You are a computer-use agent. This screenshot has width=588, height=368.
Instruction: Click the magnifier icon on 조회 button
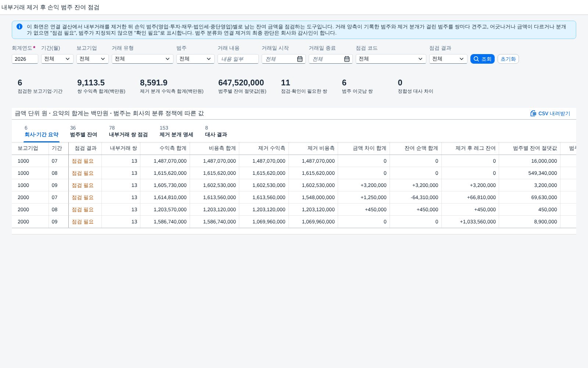[x=476, y=59]
